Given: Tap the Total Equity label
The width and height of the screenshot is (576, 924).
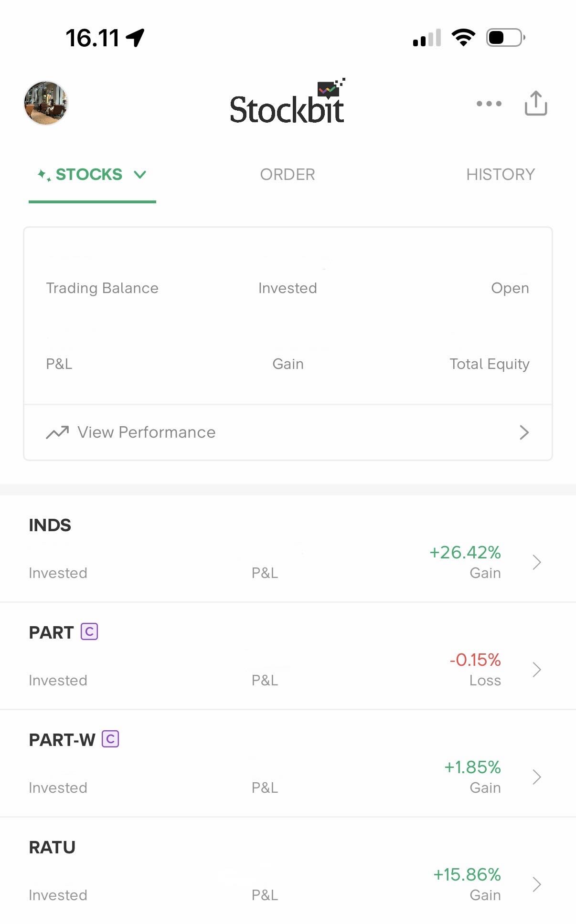Looking at the screenshot, I should click(x=489, y=364).
